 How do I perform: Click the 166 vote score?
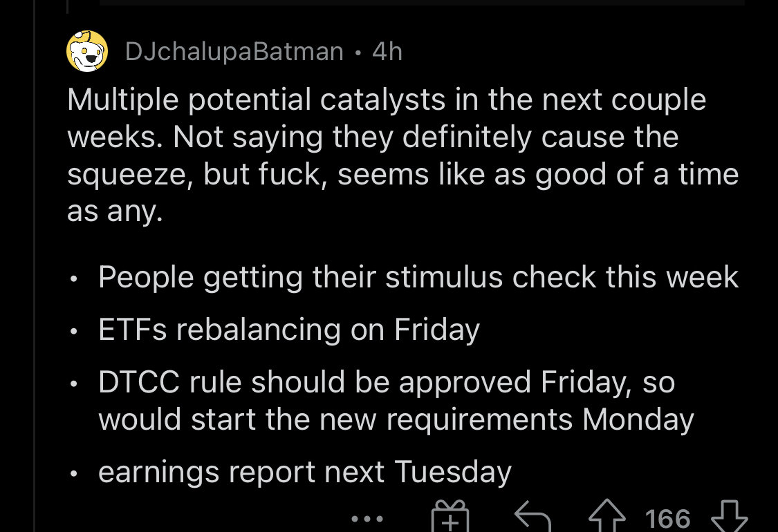[667, 519]
